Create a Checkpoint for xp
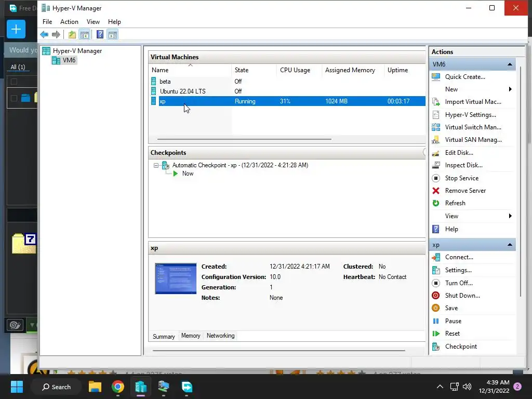Image resolution: width=532 pixels, height=399 pixels. pyautogui.click(x=461, y=347)
